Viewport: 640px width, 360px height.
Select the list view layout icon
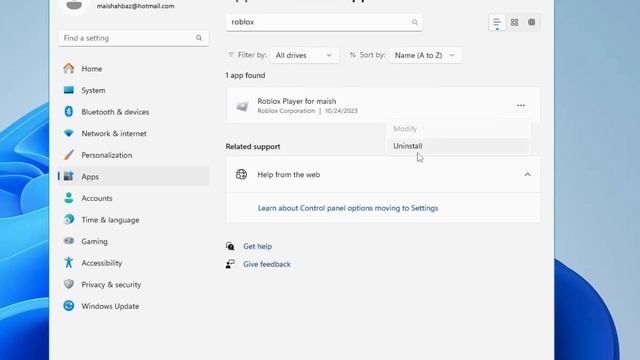(497, 23)
